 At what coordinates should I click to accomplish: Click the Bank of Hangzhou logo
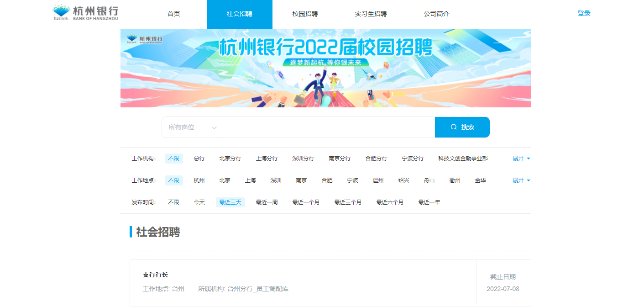coord(85,14)
